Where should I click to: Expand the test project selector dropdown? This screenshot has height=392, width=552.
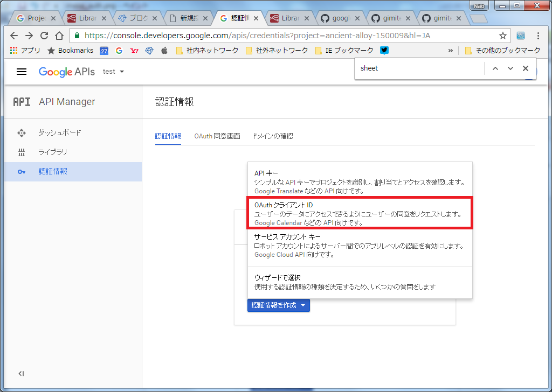tap(113, 72)
